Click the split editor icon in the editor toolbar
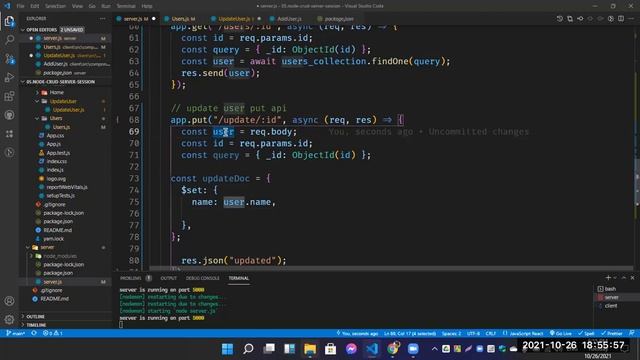Image resolution: width=640 pixels, height=360 pixels. tap(621, 19)
